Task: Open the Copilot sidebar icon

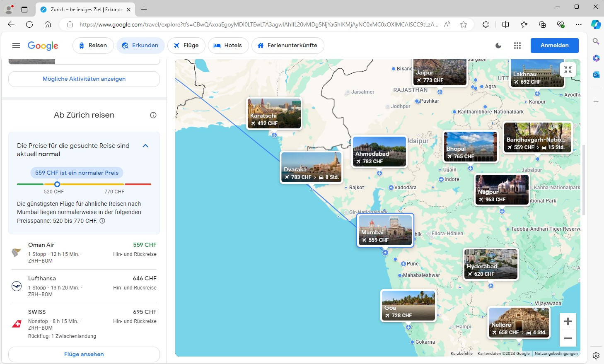Action: [596, 24]
